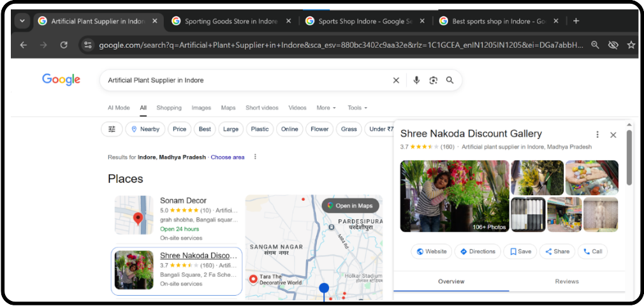Click the search magnifier icon

[x=450, y=80]
